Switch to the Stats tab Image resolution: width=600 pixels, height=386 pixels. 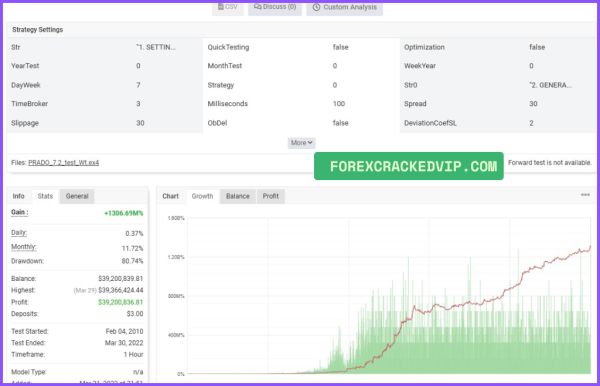(x=45, y=196)
